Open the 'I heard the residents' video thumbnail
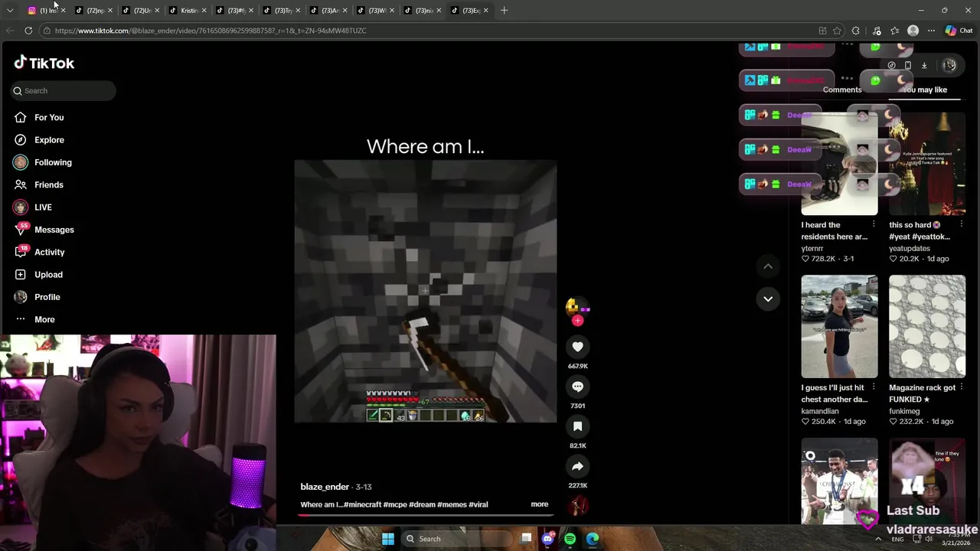Image resolution: width=980 pixels, height=551 pixels. coord(839,164)
